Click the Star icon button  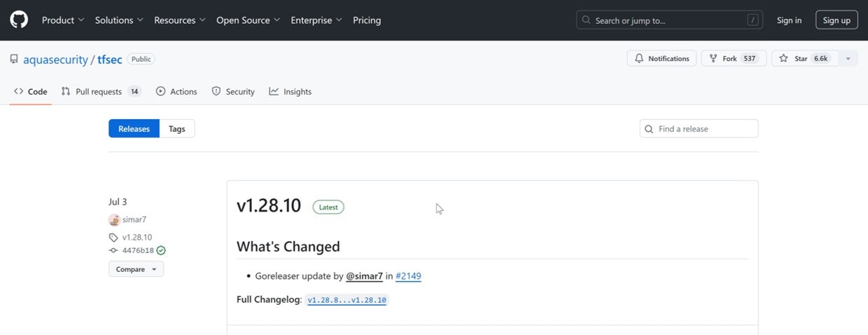click(784, 59)
